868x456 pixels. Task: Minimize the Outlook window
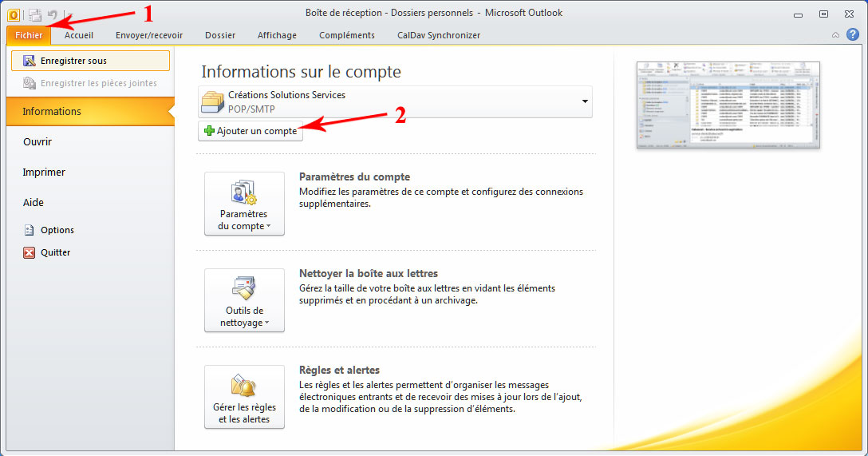pyautogui.click(x=798, y=14)
